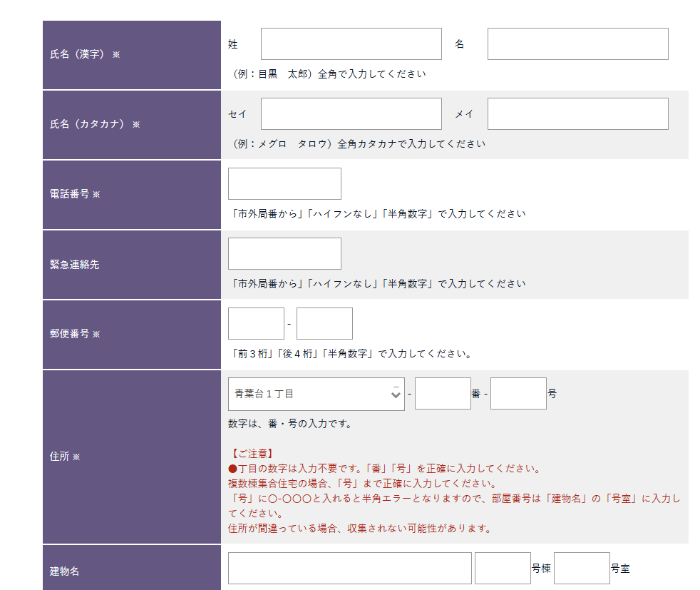Select the first 3-digit 郵便番号 postal code box
The width and height of the screenshot is (700, 590).
coord(256,324)
